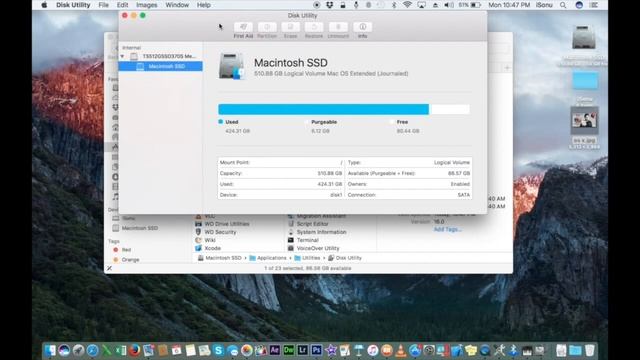Click the blue Used legend dot
640x360 pixels.
tap(221, 122)
